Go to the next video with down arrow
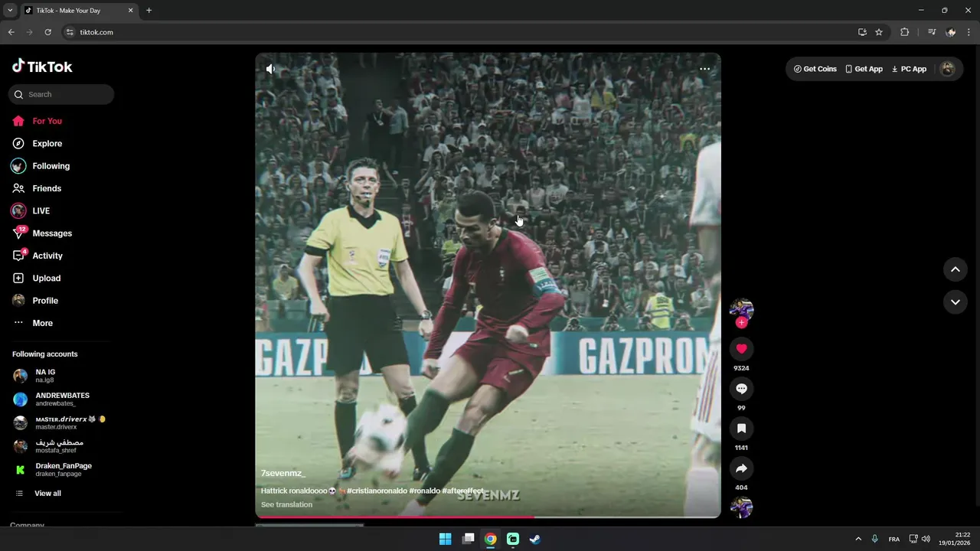 (955, 302)
